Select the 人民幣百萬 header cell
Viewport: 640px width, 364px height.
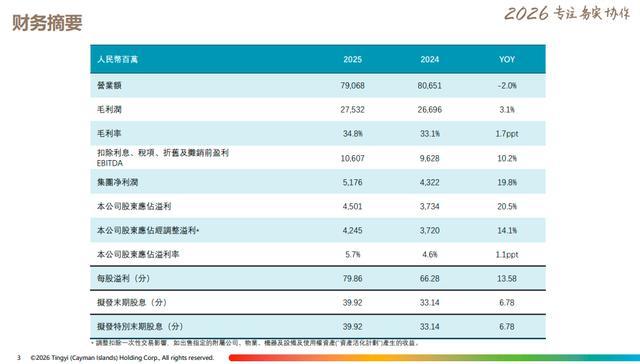point(118,60)
